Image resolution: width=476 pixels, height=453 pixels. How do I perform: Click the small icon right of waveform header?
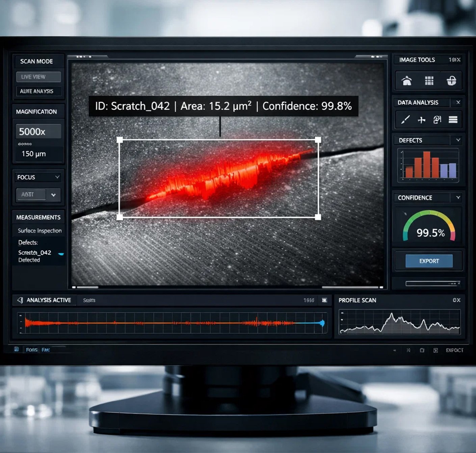324,300
